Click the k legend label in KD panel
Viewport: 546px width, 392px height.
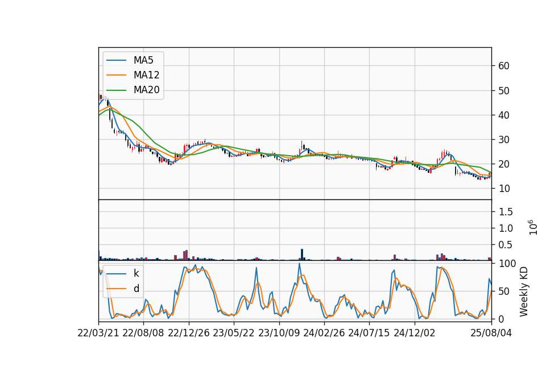[x=136, y=273]
